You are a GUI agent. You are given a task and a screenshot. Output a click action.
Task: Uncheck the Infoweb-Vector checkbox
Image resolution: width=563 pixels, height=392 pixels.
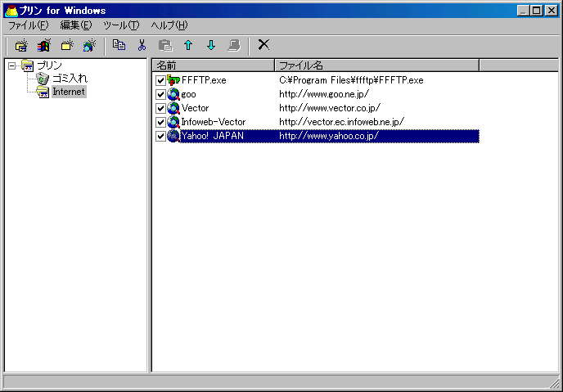coord(160,123)
